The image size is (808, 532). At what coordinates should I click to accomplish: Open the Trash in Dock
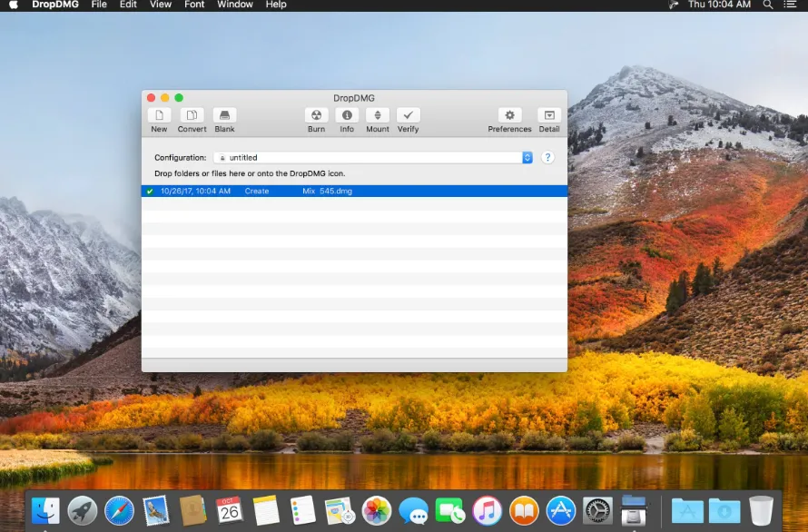coord(761,510)
